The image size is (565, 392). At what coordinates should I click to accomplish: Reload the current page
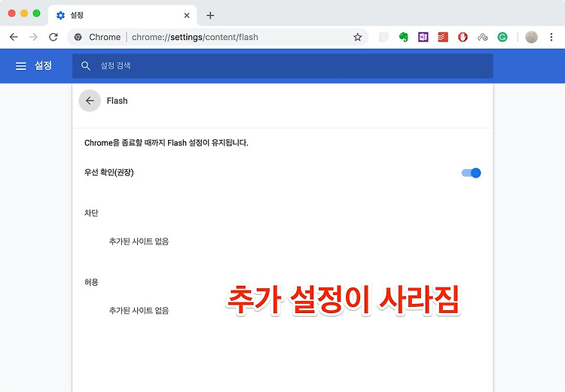tap(53, 37)
